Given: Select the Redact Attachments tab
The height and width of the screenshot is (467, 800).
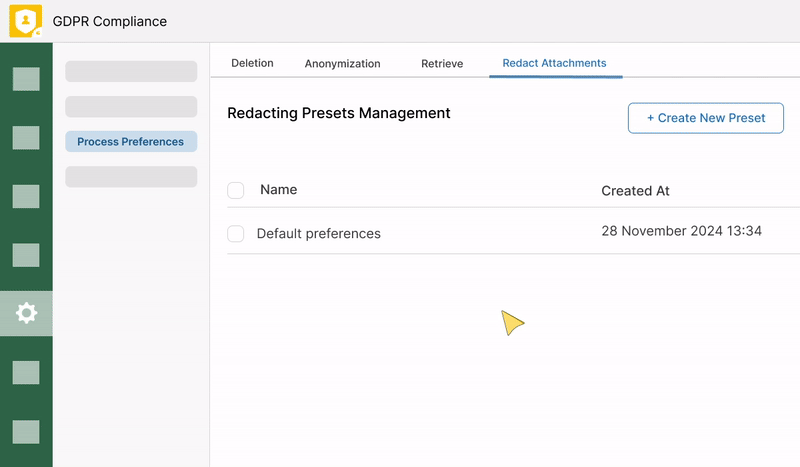Looking at the screenshot, I should [554, 63].
